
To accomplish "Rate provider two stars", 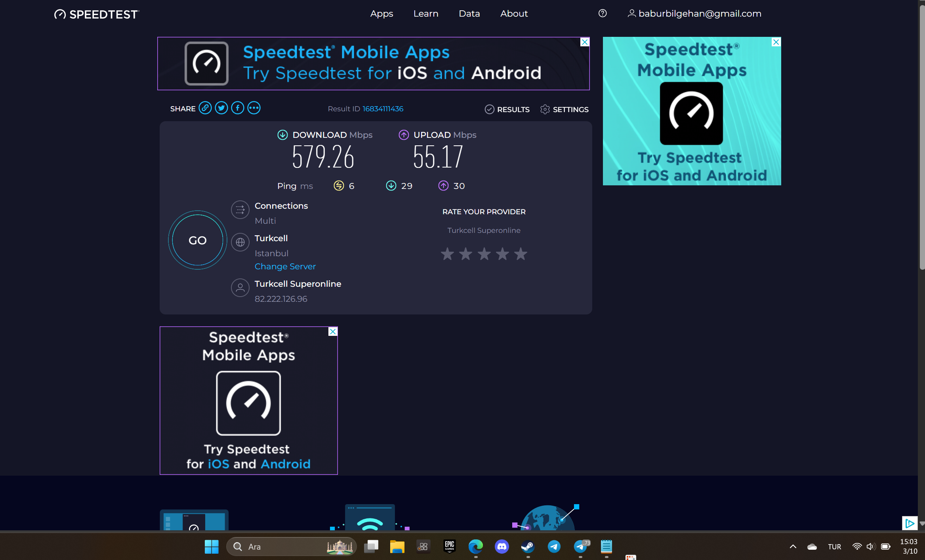I will [x=465, y=254].
